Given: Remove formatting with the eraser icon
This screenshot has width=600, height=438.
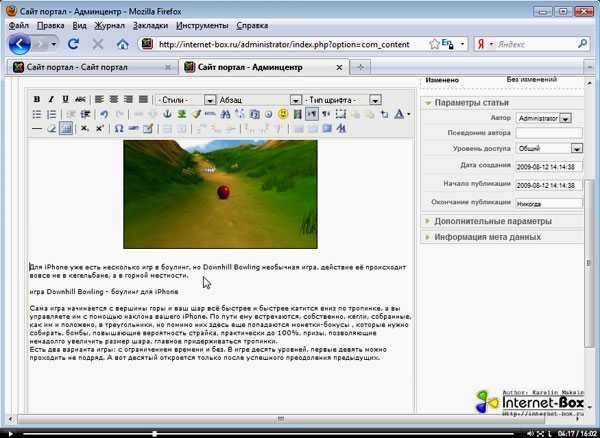Looking at the screenshot, I should click(x=51, y=129).
